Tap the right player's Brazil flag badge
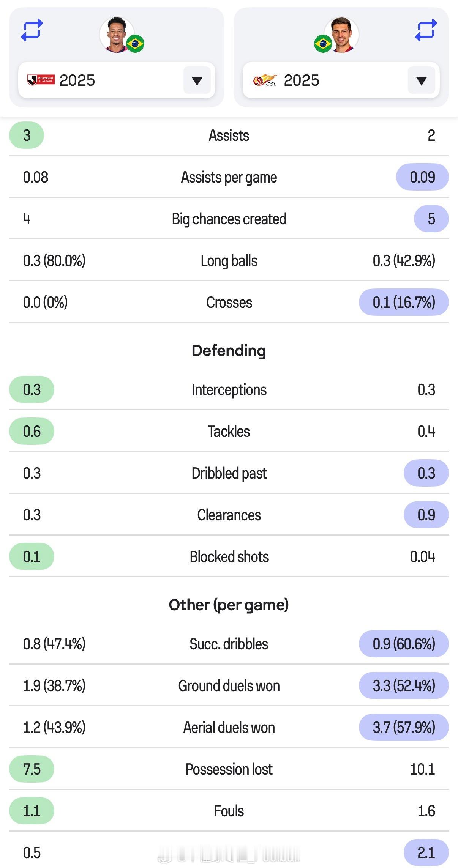Screen dimensions: 458x868 point(323,44)
